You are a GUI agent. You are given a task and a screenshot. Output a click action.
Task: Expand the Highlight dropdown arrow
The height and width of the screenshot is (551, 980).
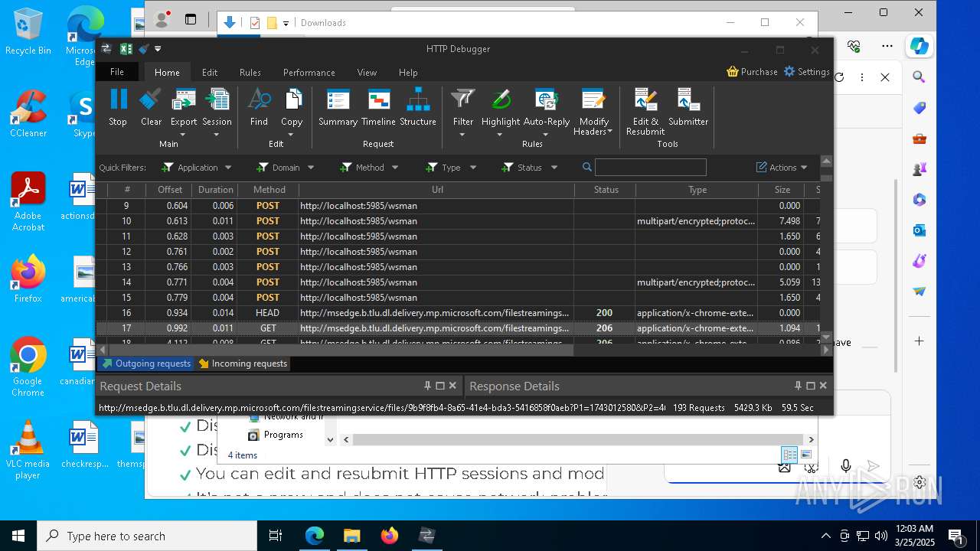pos(500,135)
